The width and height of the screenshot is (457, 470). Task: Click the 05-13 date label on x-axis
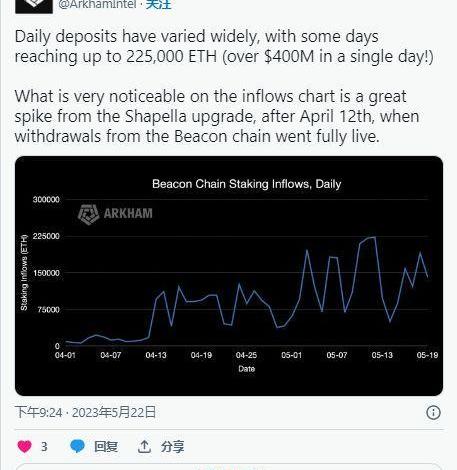pos(382,355)
